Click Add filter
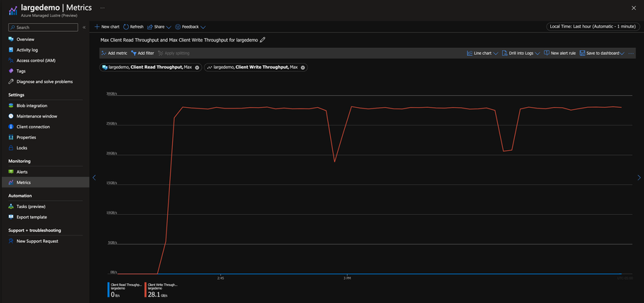 tap(142, 54)
